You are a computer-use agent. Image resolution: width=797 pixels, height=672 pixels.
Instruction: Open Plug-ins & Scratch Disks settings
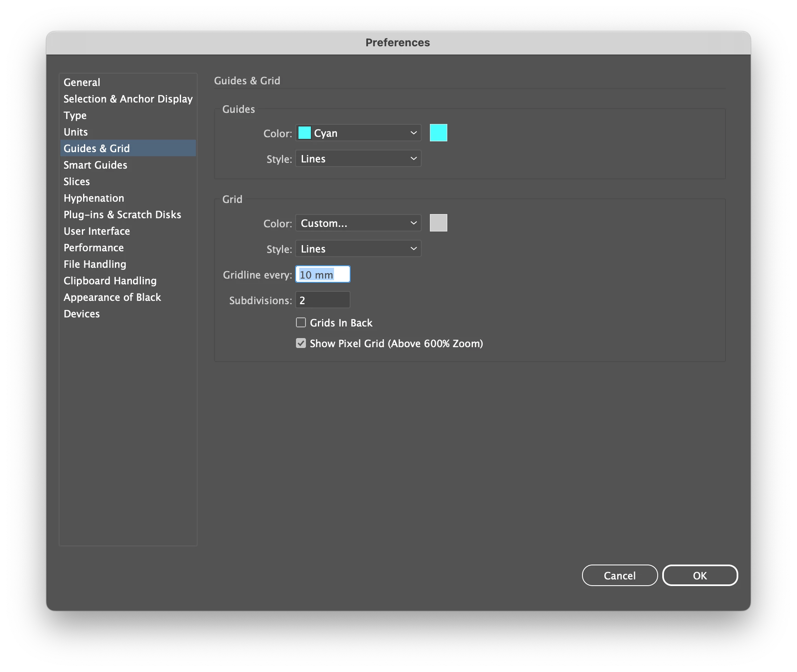[122, 214]
